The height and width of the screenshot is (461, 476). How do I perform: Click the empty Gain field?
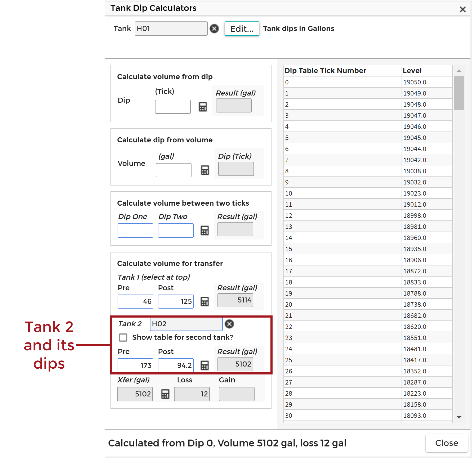point(237,394)
